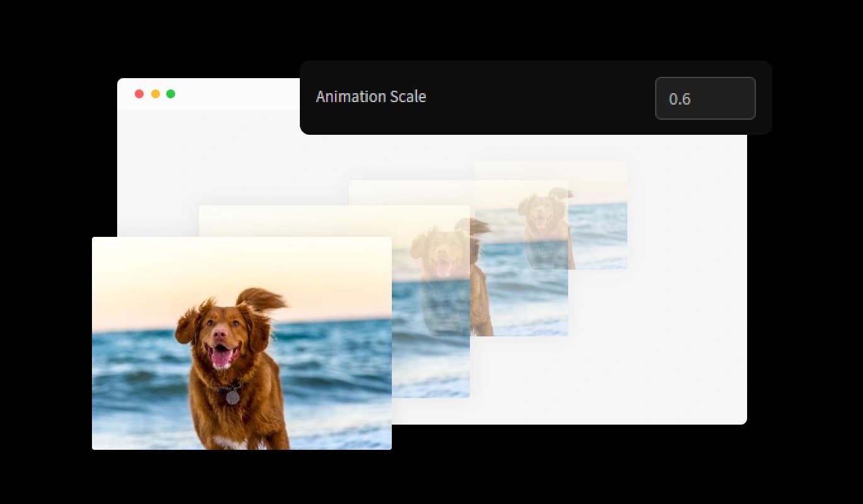The height and width of the screenshot is (504, 863).
Task: Click the yellow minimize dot on the window
Action: [156, 94]
